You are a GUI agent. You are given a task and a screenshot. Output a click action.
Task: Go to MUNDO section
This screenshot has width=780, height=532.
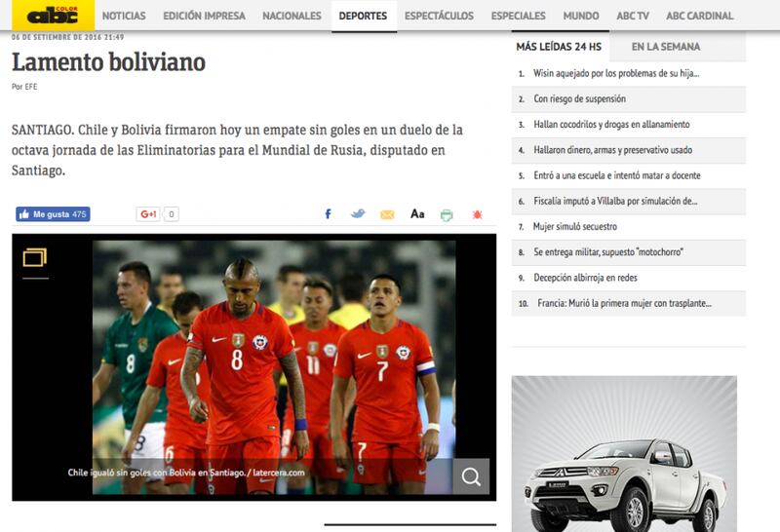[581, 16]
